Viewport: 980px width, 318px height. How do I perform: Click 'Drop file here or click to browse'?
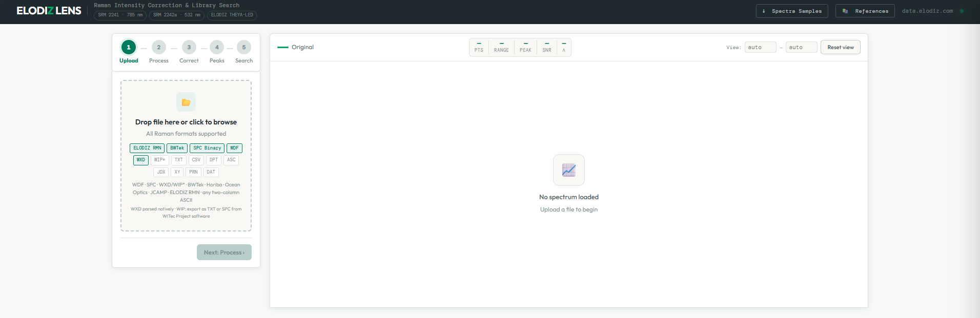tap(186, 122)
